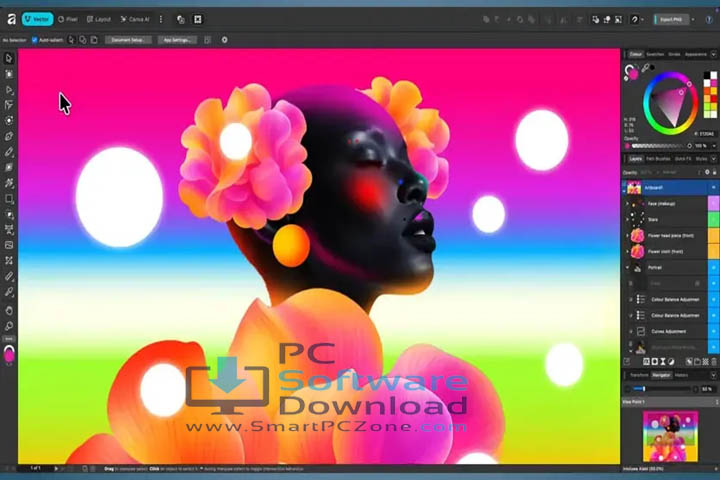Open Navigator panel options dropdown

pos(714,375)
